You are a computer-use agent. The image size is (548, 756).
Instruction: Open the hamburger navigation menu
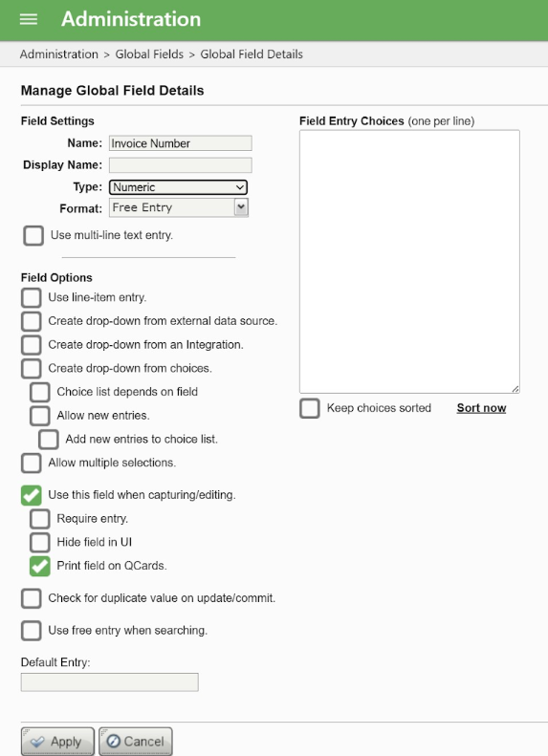coord(29,19)
